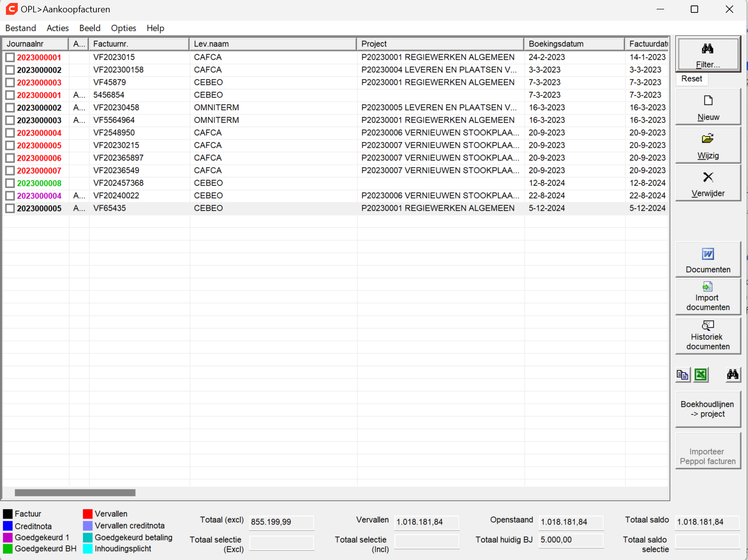
Task: Click booking date 5-12-2024
Action: tap(547, 208)
